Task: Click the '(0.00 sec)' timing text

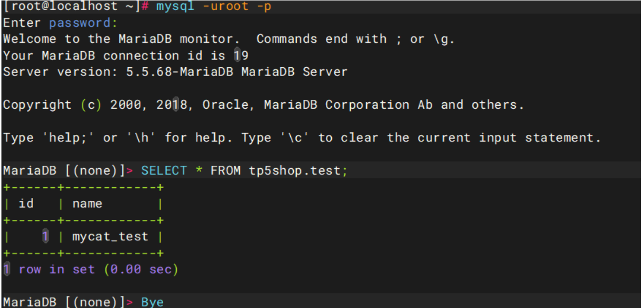Action: (x=141, y=269)
